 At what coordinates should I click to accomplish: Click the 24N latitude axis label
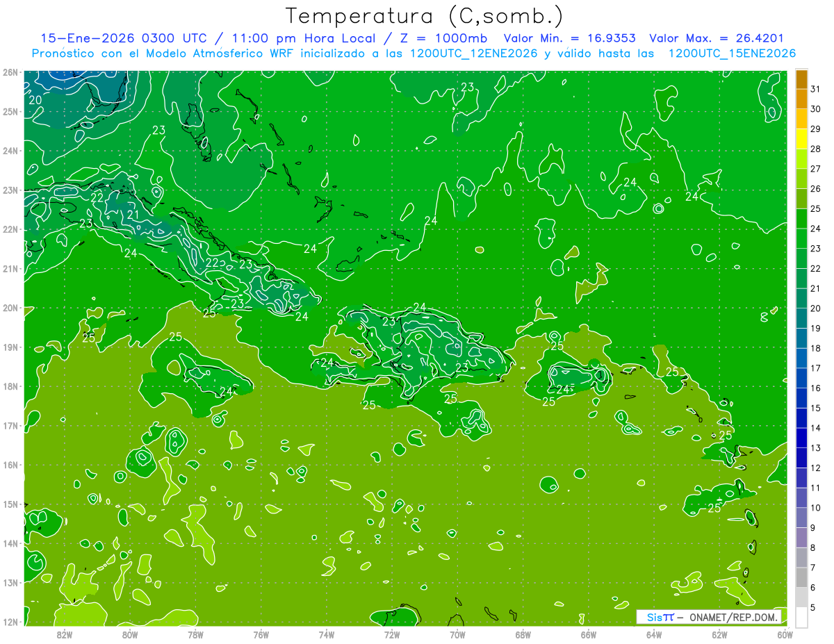10,151
